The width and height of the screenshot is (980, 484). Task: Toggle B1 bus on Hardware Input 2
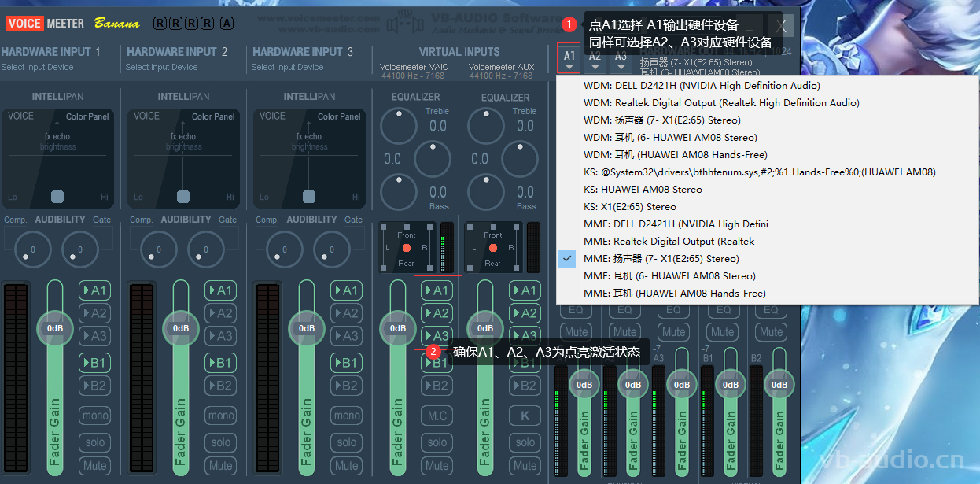coord(220,363)
